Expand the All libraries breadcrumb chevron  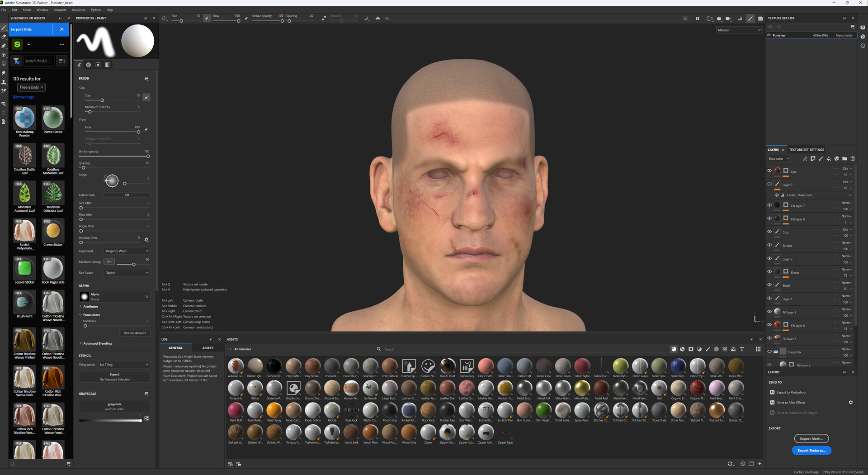(231, 349)
